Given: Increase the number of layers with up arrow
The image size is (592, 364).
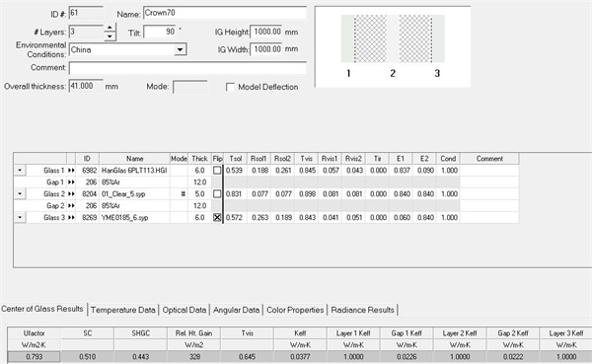Looking at the screenshot, I should coord(110,28).
